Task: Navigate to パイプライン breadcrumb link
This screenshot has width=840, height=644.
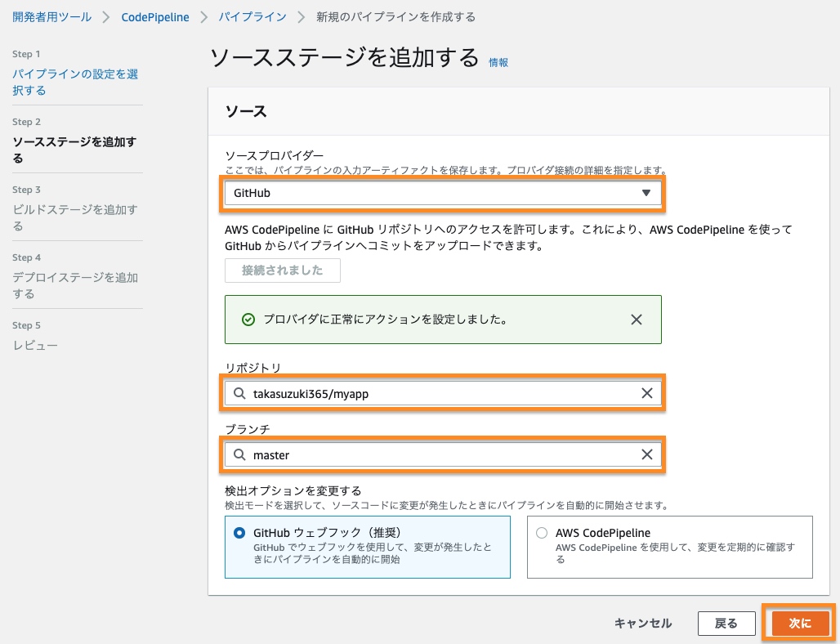Action: [x=252, y=16]
